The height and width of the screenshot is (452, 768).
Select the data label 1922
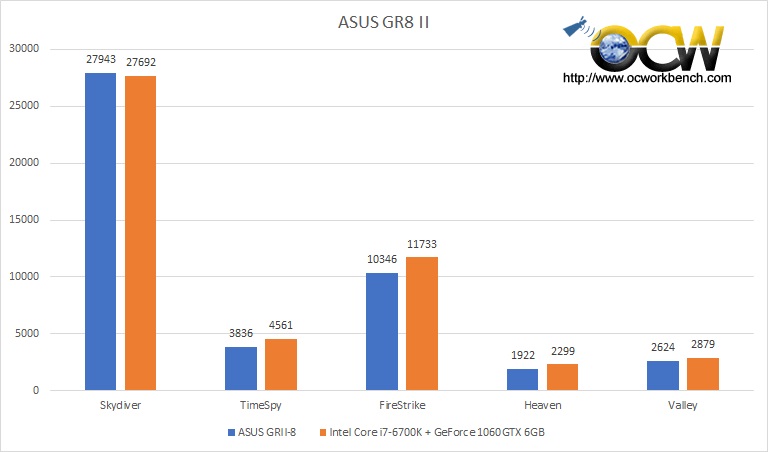523,355
